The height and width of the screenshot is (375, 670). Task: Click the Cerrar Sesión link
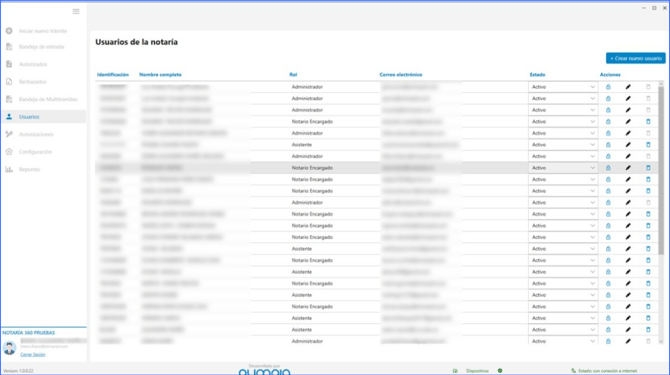tap(32, 354)
